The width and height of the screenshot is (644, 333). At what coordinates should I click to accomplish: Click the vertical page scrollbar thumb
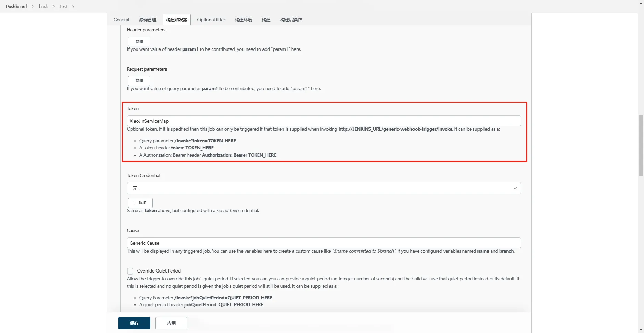pyautogui.click(x=641, y=146)
